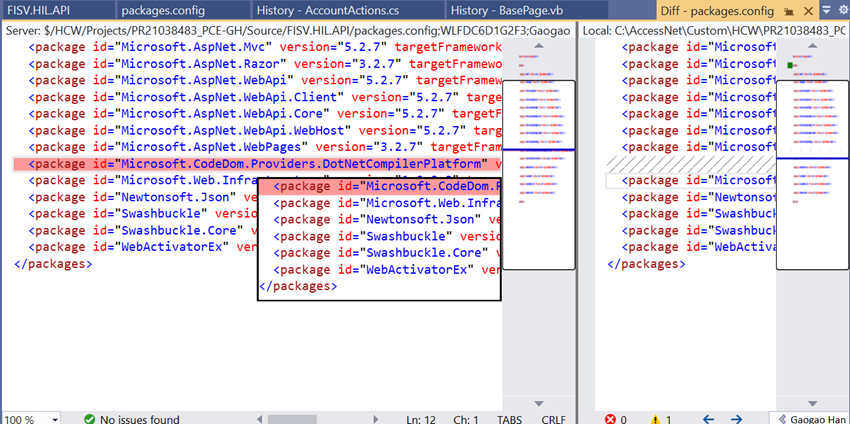Select the highlighted Microsoft.CodeDom.Providers line in server pane
This screenshot has height=424, width=850.
257,164
